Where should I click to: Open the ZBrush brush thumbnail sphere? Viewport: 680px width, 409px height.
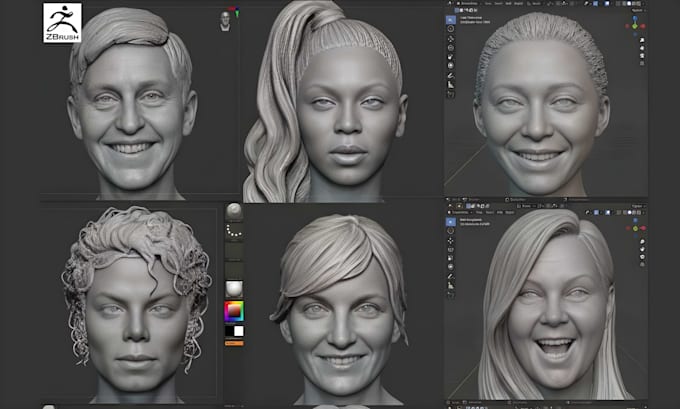tap(234, 212)
